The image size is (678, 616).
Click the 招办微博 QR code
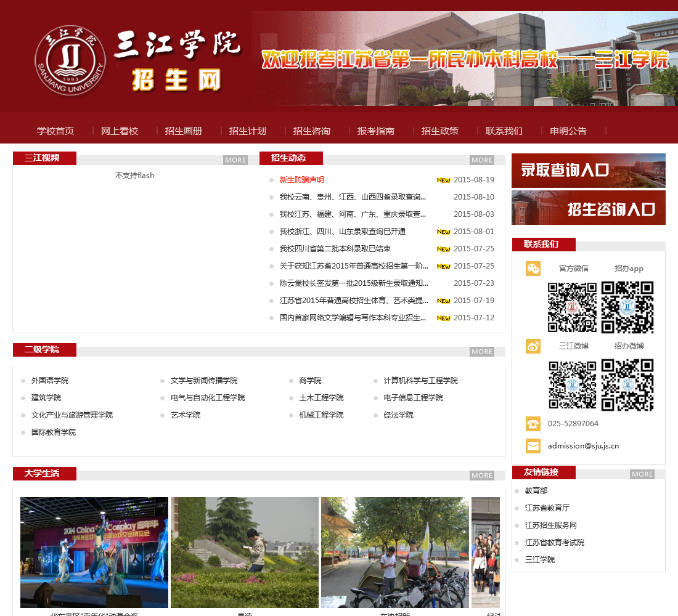627,385
